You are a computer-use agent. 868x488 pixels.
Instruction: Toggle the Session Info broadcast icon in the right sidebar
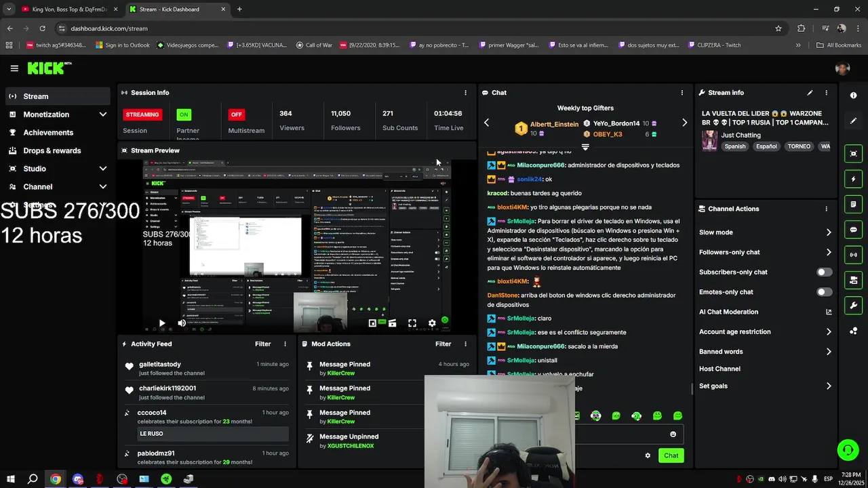[853, 255]
